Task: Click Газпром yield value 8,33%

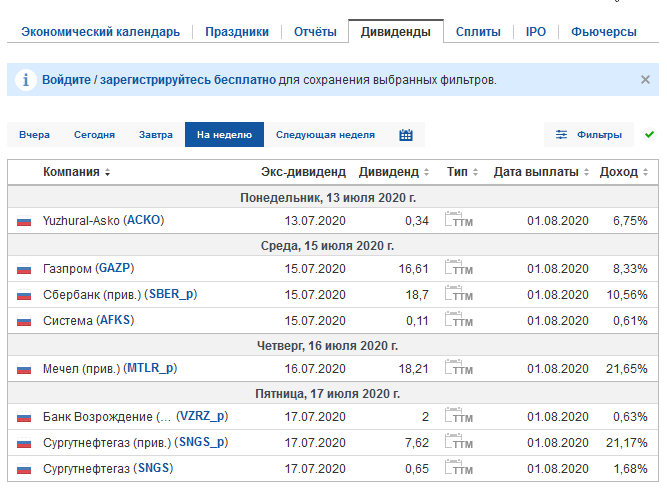Action: (630, 269)
